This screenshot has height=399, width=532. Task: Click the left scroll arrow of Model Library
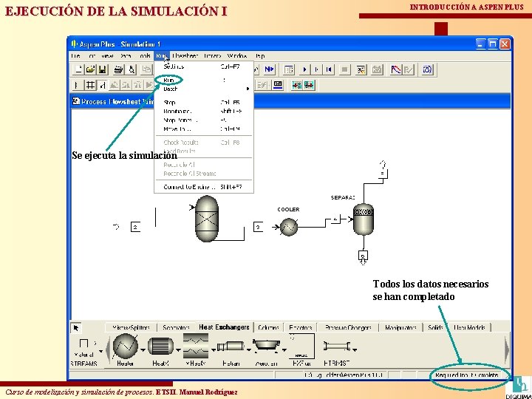coord(108,349)
